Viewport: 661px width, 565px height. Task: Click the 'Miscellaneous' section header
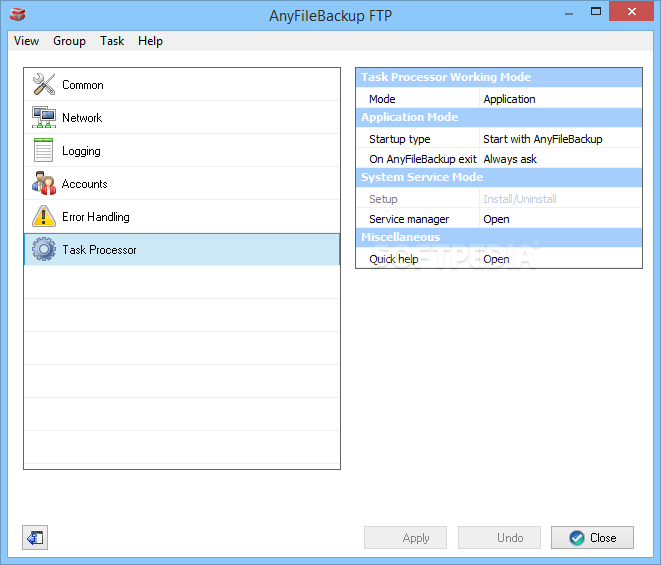point(499,237)
